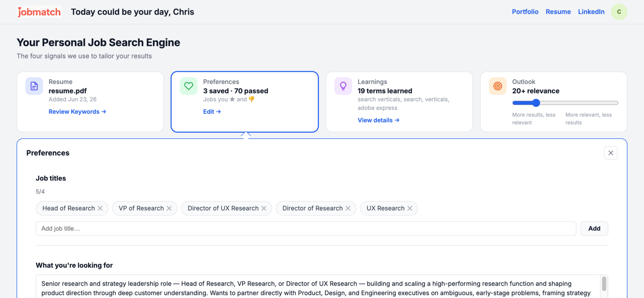The image size is (644, 298).
Task: Remove the VP of Research tag
Action: coord(169,208)
